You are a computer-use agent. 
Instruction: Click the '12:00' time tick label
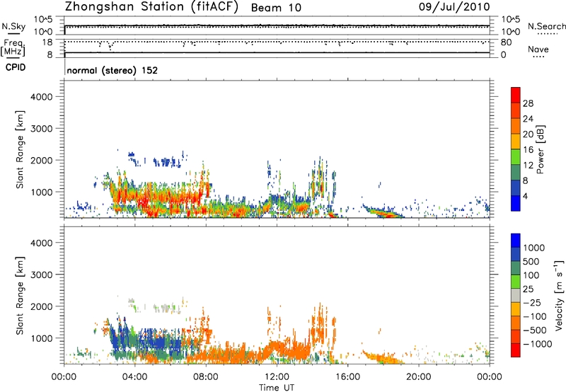pos(277,377)
